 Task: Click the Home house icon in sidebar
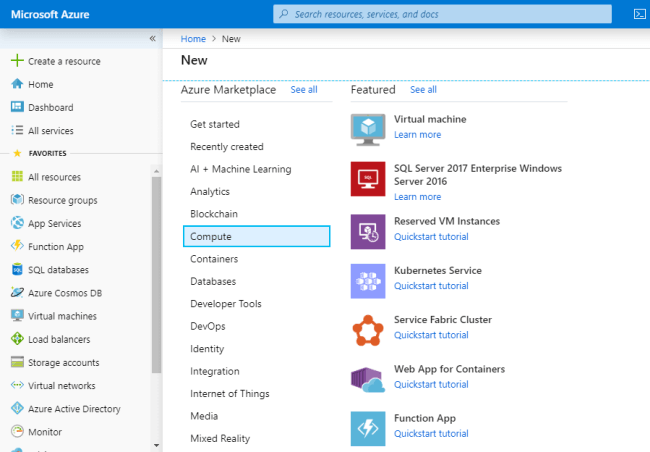[17, 84]
